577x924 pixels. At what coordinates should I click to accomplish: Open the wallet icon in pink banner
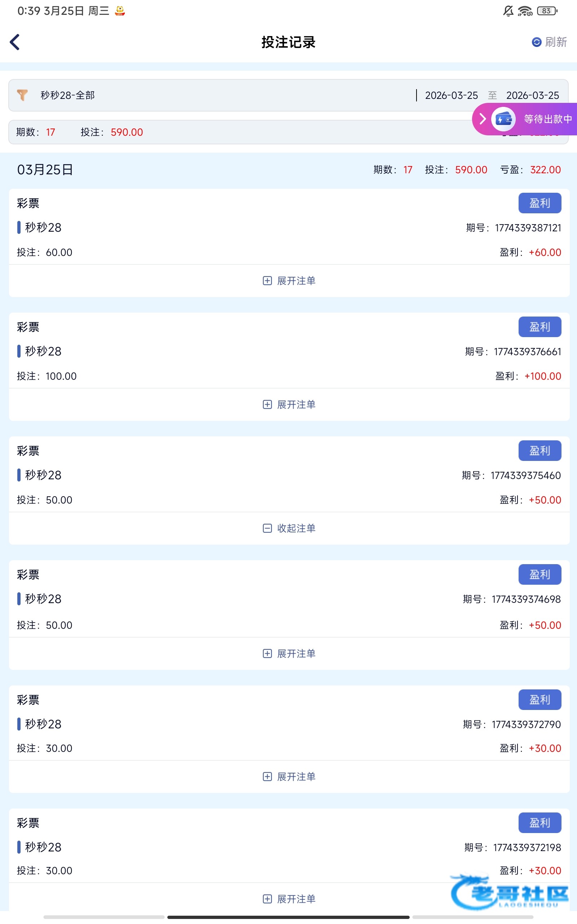pyautogui.click(x=503, y=119)
